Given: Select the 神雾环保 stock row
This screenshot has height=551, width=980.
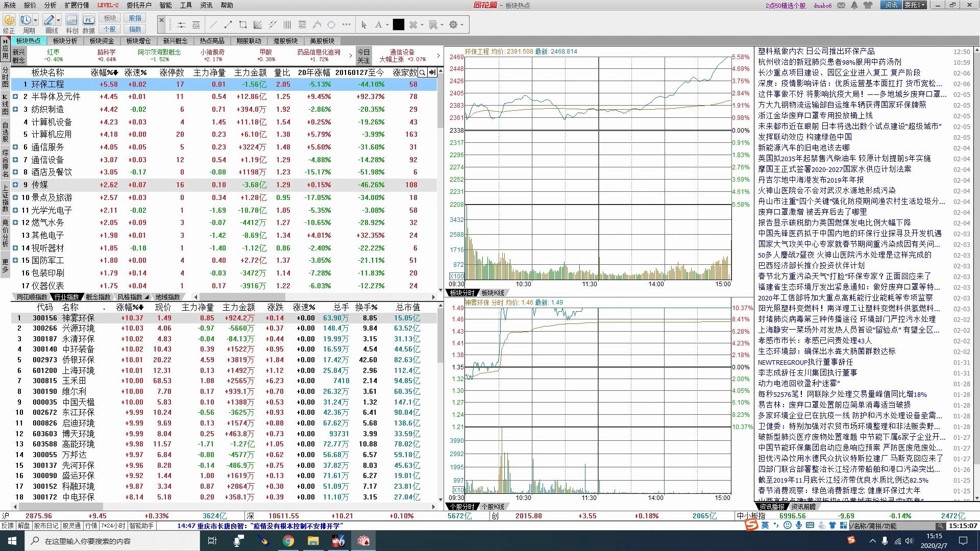Looking at the screenshot, I should [224, 318].
